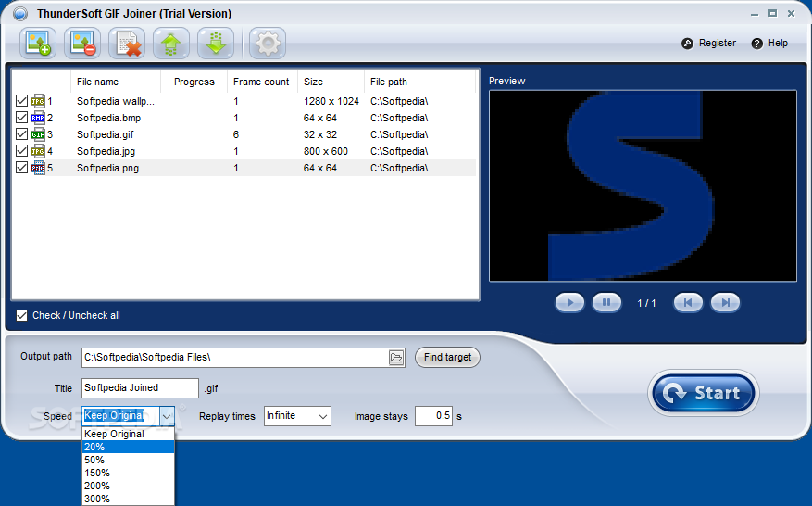Viewport: 812px width, 506px height.
Task: Click the Remove selected image toolbar icon
Action: pyautogui.click(x=82, y=43)
